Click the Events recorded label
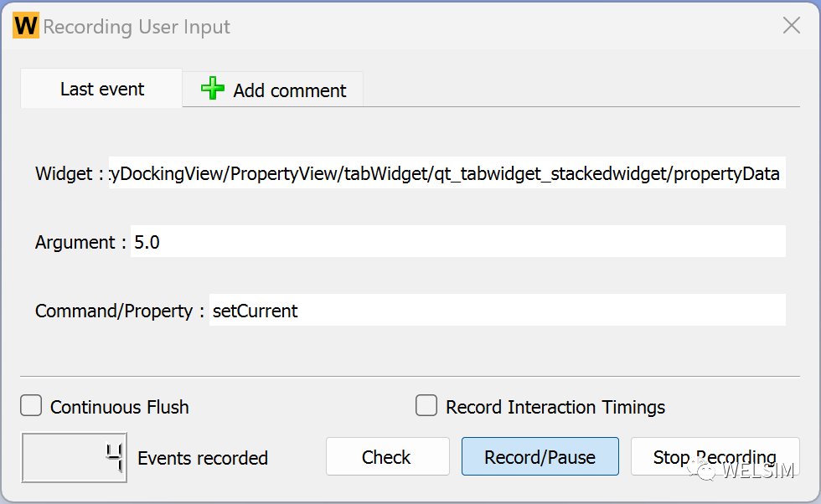This screenshot has height=504, width=821. pos(203,458)
